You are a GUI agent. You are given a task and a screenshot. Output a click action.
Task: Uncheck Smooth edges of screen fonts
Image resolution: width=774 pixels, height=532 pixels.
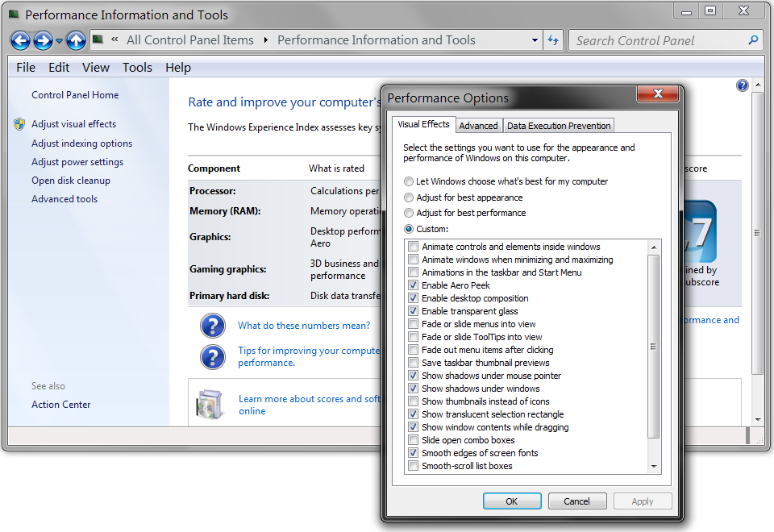pyautogui.click(x=413, y=452)
